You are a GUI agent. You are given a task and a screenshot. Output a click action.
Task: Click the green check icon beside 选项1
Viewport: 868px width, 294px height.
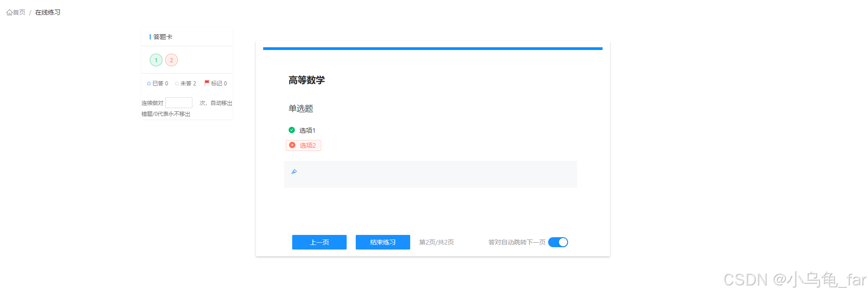tap(292, 130)
